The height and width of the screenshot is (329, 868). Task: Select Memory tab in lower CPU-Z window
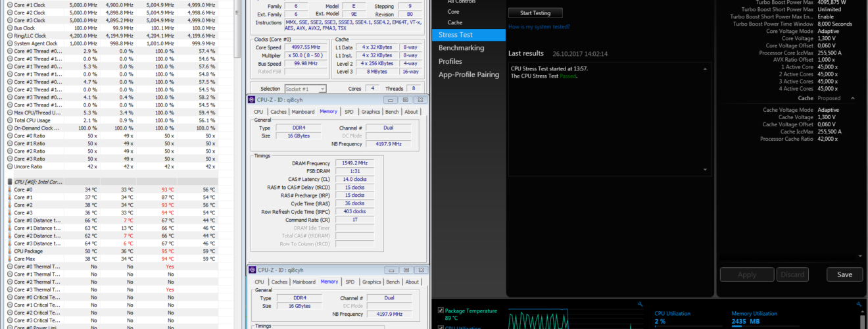[x=329, y=282]
